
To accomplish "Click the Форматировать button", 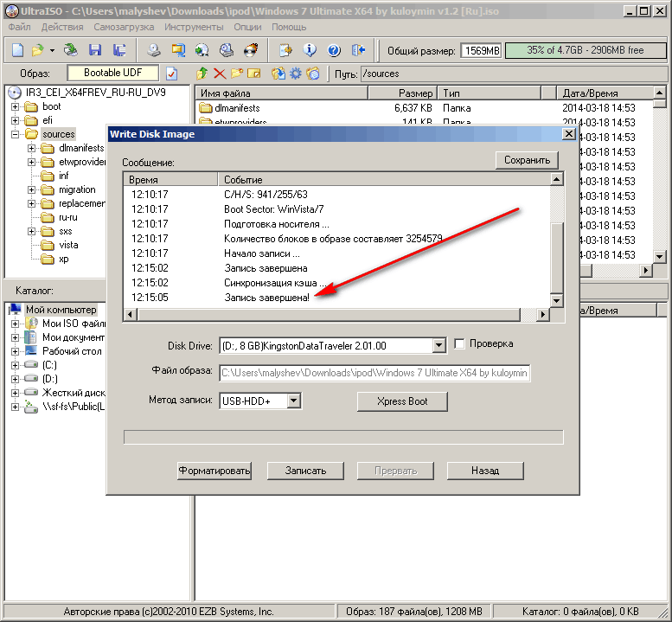I will click(x=214, y=471).
